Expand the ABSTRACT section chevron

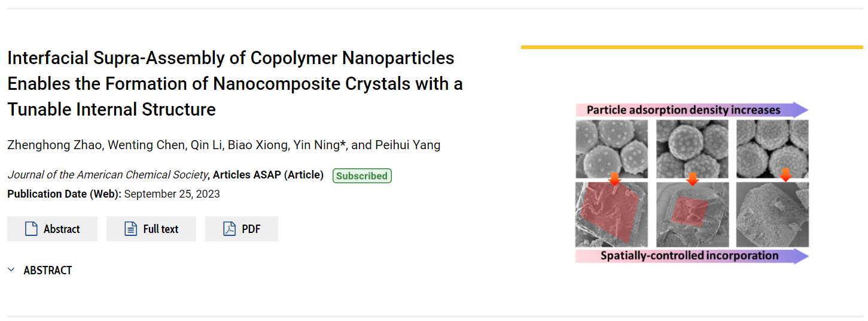coord(11,270)
